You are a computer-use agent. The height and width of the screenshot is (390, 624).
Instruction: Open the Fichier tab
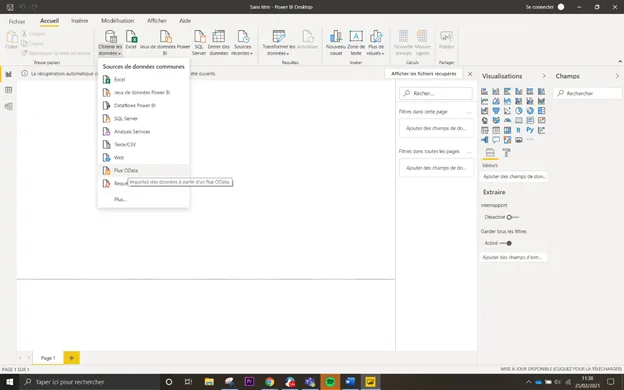(17, 21)
